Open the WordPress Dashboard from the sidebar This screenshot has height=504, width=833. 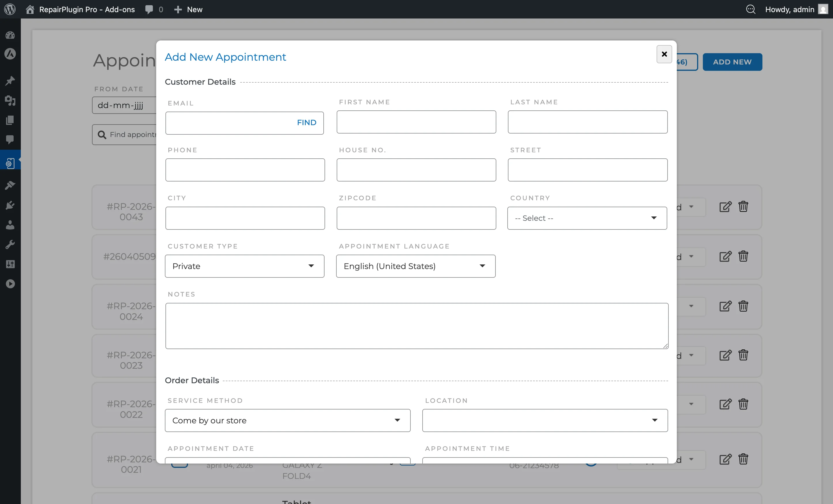10,35
